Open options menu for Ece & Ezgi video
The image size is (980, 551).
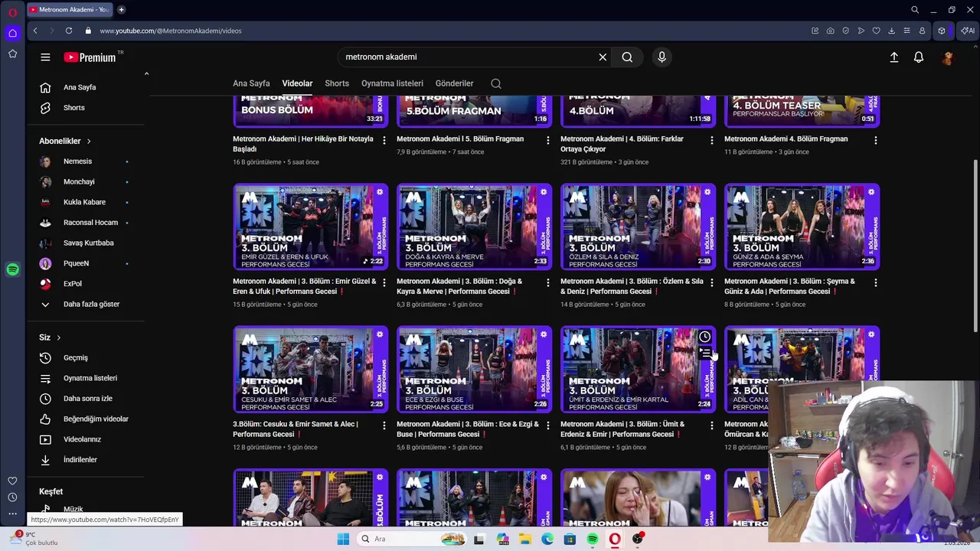pyautogui.click(x=547, y=425)
